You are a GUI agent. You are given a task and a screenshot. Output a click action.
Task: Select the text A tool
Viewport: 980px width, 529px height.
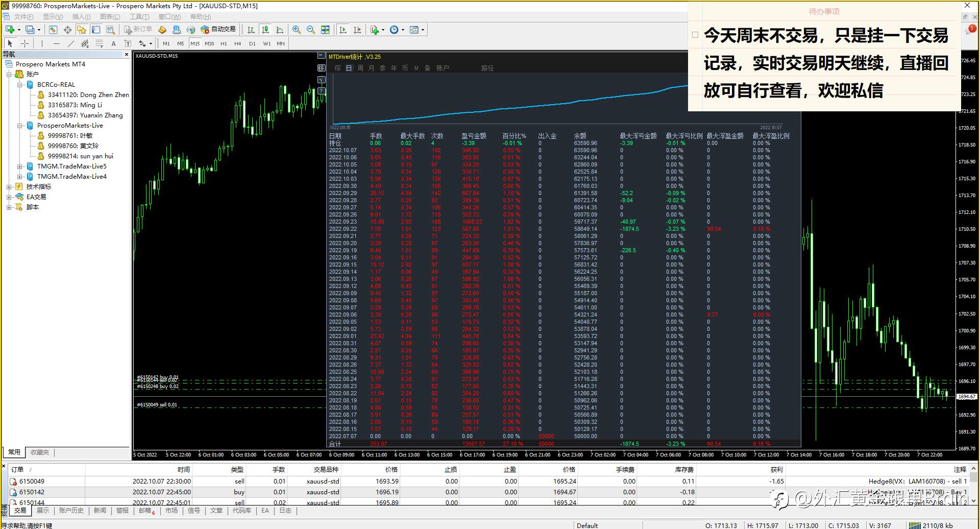point(113,43)
